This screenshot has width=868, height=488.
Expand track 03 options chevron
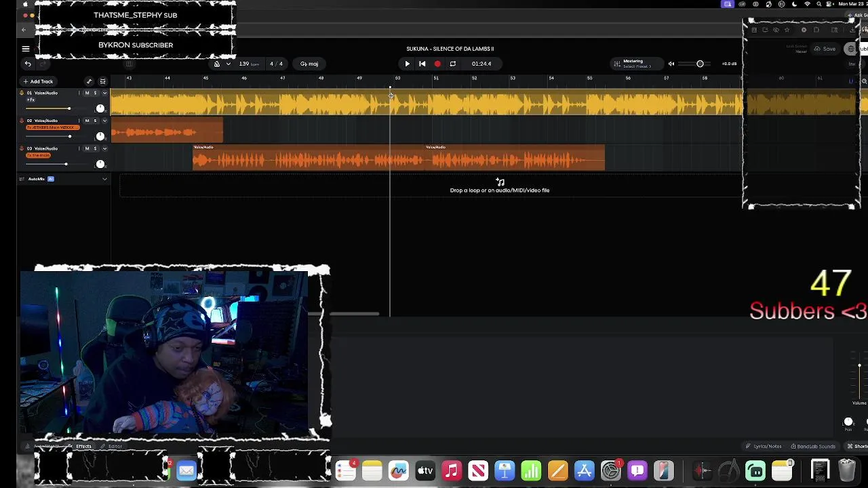(104, 148)
